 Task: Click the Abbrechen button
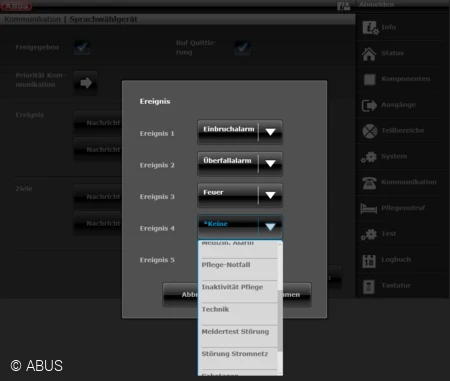pyautogui.click(x=180, y=295)
